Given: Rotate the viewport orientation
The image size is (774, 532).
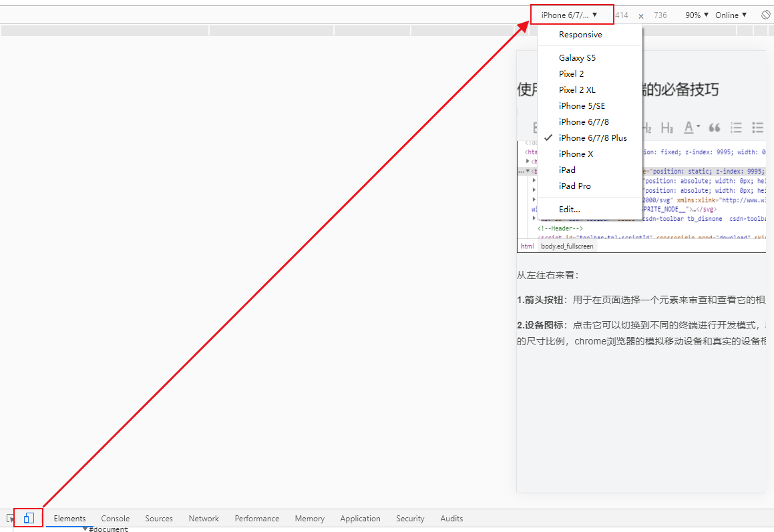Looking at the screenshot, I should 765,14.
